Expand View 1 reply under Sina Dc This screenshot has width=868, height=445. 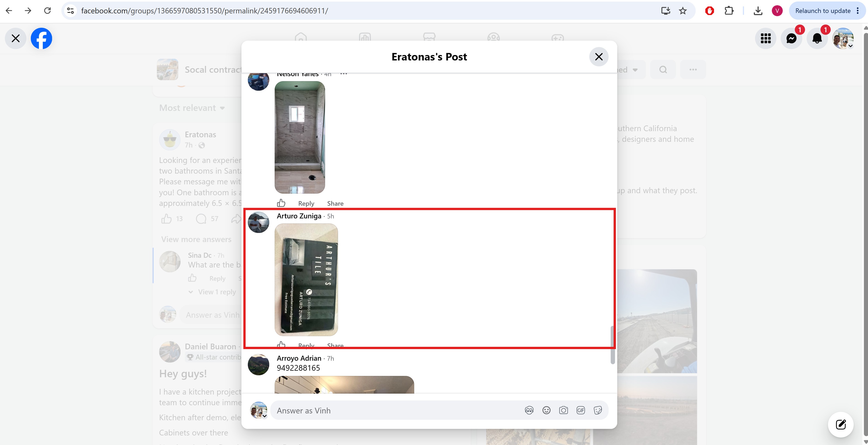pos(217,292)
